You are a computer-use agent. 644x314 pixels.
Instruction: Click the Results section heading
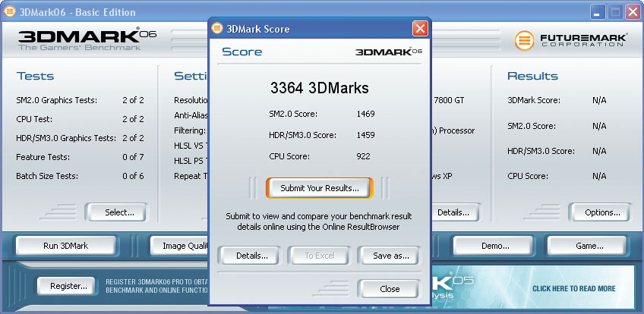(x=532, y=76)
